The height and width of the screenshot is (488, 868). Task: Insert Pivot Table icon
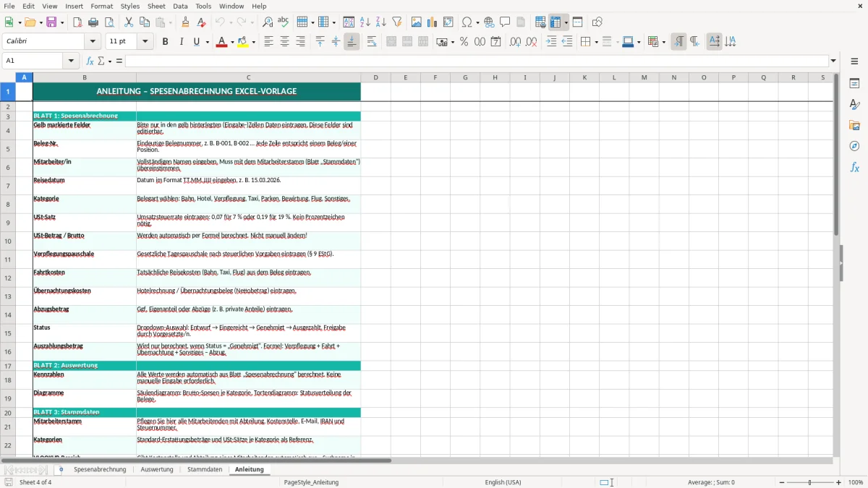(448, 22)
